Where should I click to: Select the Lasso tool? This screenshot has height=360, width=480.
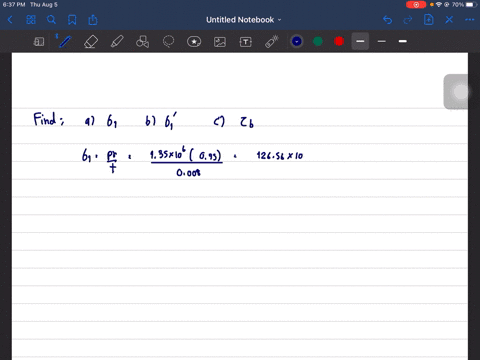[168, 42]
